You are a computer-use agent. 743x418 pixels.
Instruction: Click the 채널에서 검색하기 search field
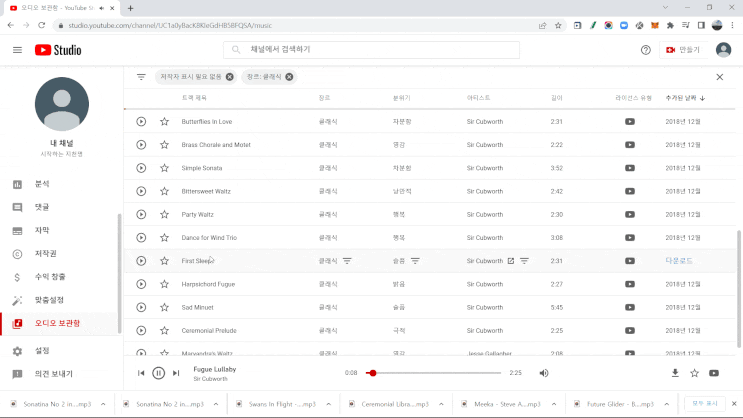372,50
